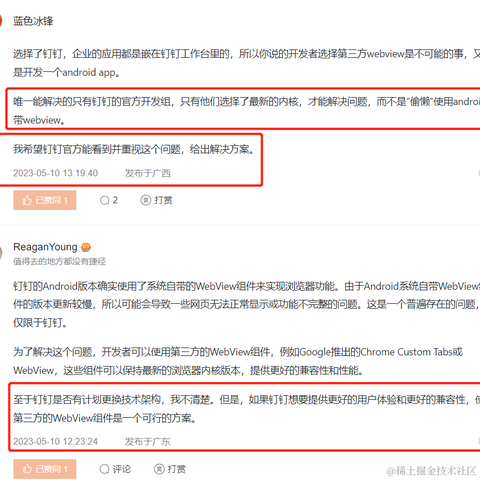Viewport: 480px width, 480px height.
Task: Open ReaganYoung's user profile name
Action: click(x=45, y=247)
